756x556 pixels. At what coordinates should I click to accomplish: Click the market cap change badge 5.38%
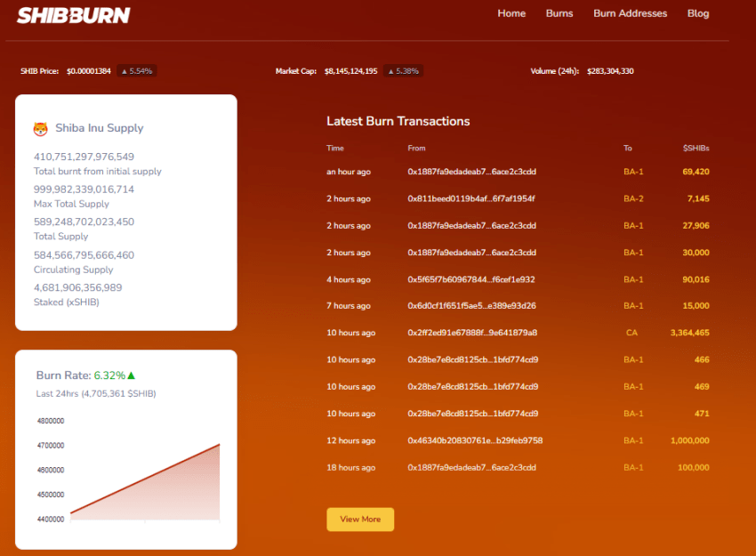click(403, 71)
